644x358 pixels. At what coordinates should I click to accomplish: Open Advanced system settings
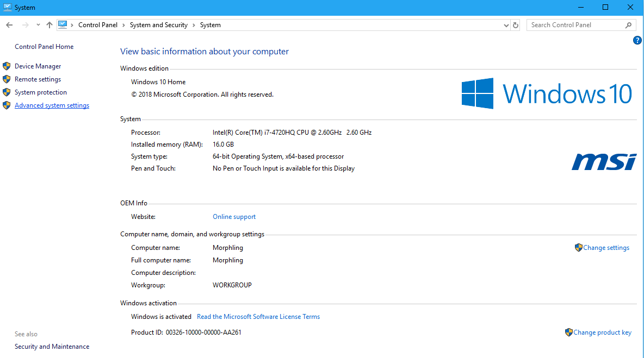click(x=52, y=105)
